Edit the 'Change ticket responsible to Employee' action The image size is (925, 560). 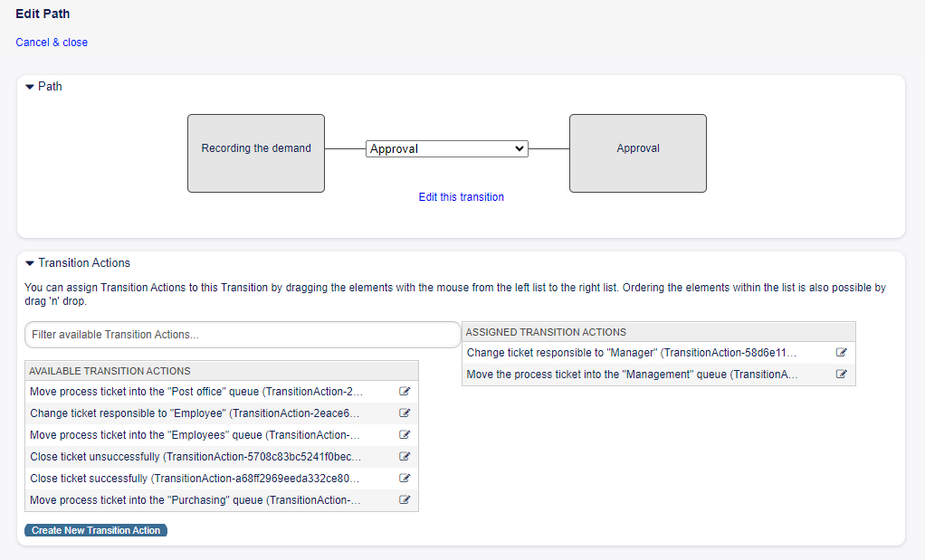coord(405,413)
